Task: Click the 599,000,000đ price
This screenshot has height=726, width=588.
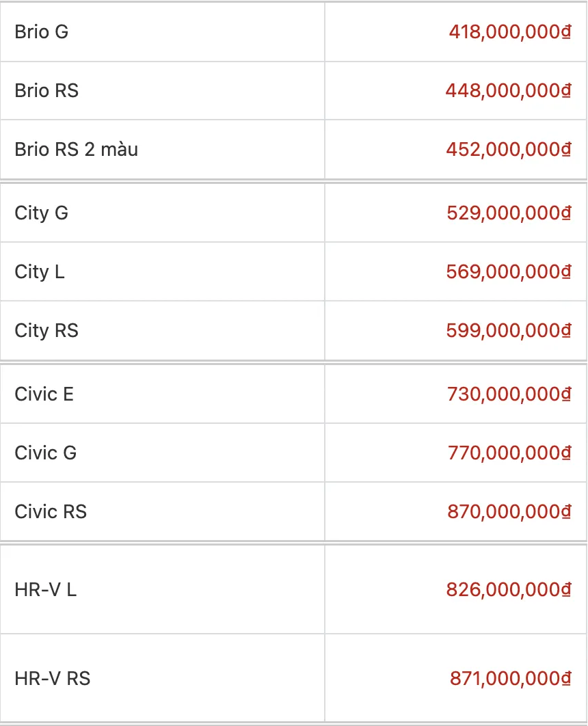Action: [509, 330]
